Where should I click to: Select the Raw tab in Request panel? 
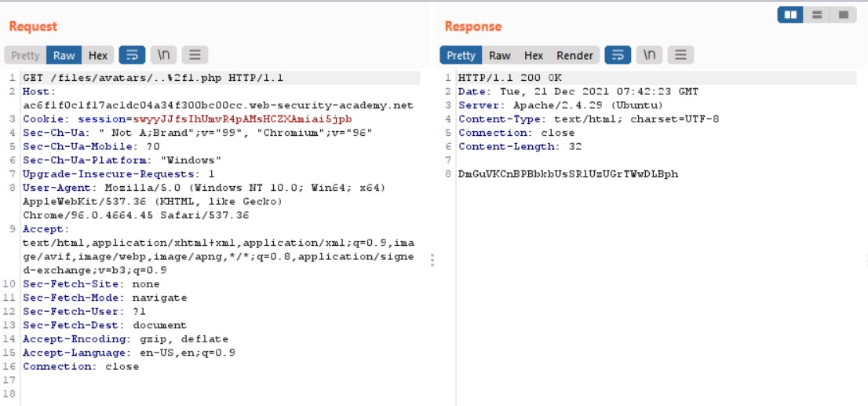(x=64, y=55)
